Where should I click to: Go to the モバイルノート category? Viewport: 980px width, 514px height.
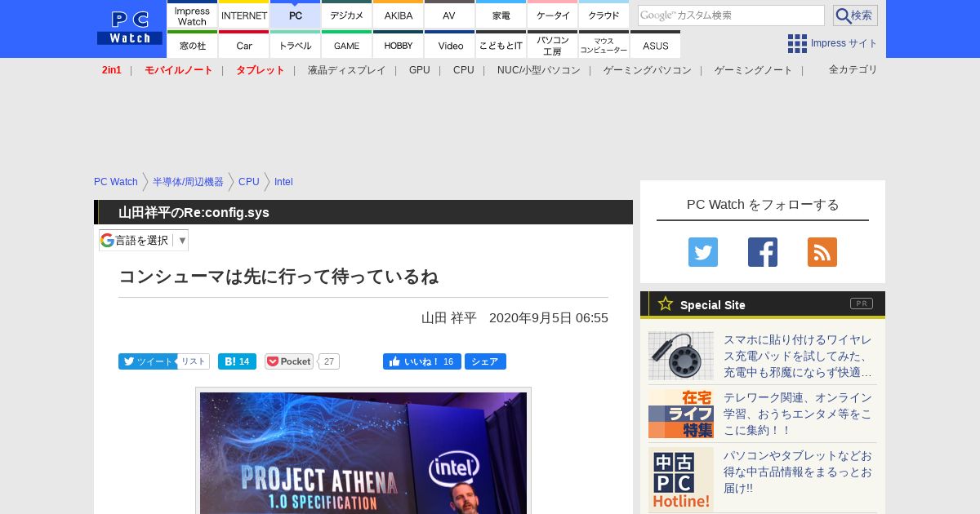click(179, 70)
